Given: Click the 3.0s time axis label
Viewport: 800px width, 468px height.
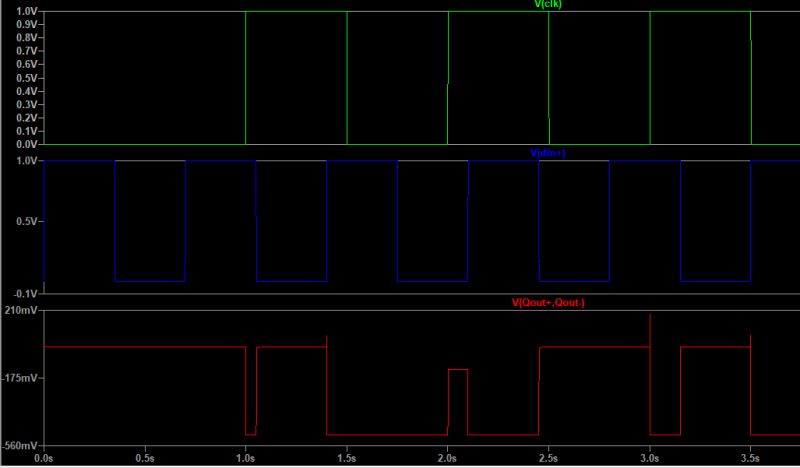Looking at the screenshot, I should [650, 459].
